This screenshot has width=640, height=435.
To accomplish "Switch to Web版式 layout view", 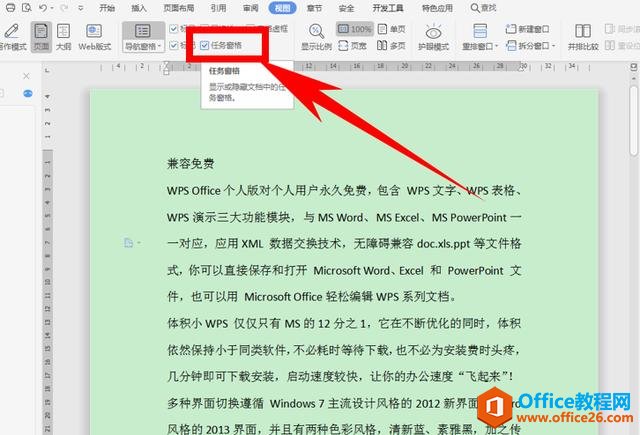I will click(x=94, y=36).
